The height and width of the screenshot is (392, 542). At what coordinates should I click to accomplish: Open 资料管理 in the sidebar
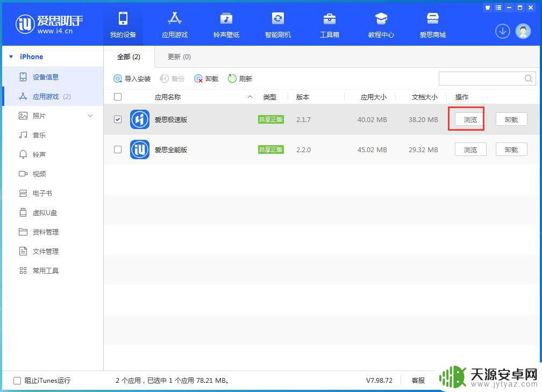coord(46,232)
